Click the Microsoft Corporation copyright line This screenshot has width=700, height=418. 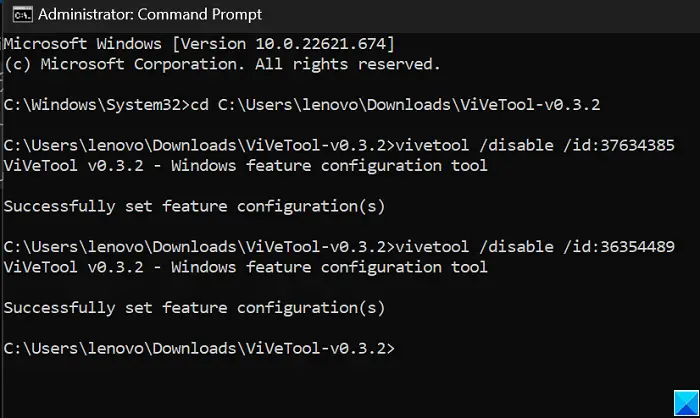pyautogui.click(x=222, y=64)
